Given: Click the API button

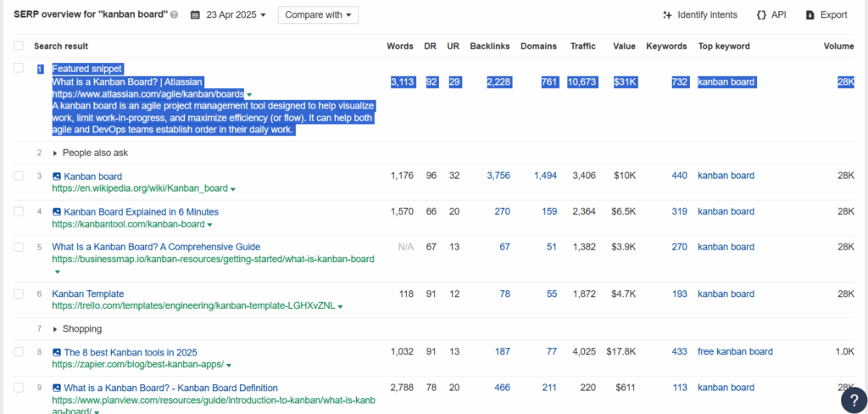Looking at the screenshot, I should (x=771, y=15).
